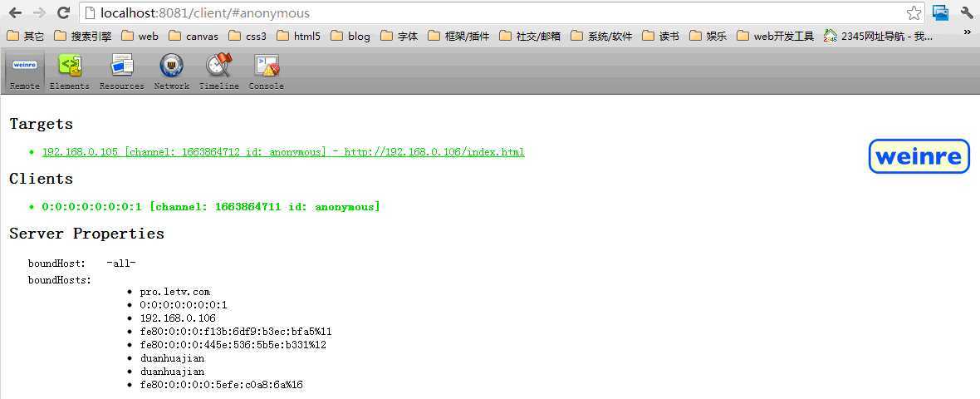Image resolution: width=980 pixels, height=399 pixels.
Task: Expand the bookmarks overflow chevron
Action: click(x=967, y=33)
